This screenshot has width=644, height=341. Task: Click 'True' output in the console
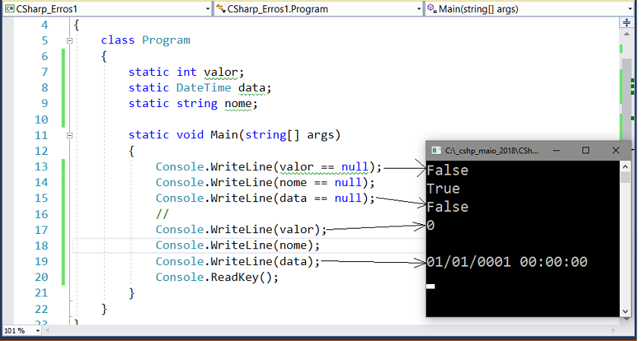point(444,188)
